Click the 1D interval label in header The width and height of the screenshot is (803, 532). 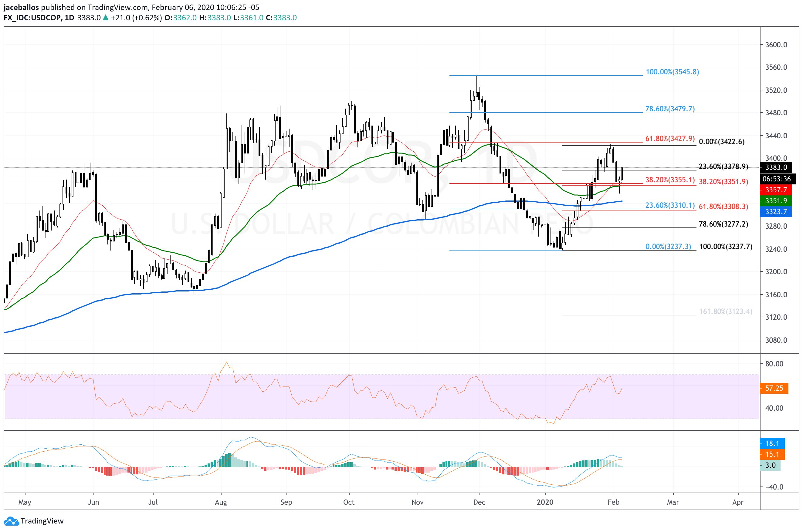point(69,18)
